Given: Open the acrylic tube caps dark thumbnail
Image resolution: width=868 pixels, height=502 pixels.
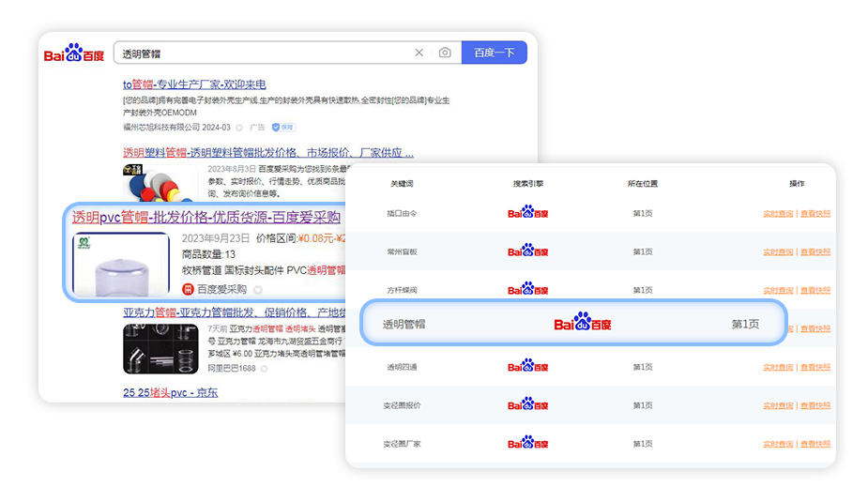Looking at the screenshot, I should pos(160,349).
